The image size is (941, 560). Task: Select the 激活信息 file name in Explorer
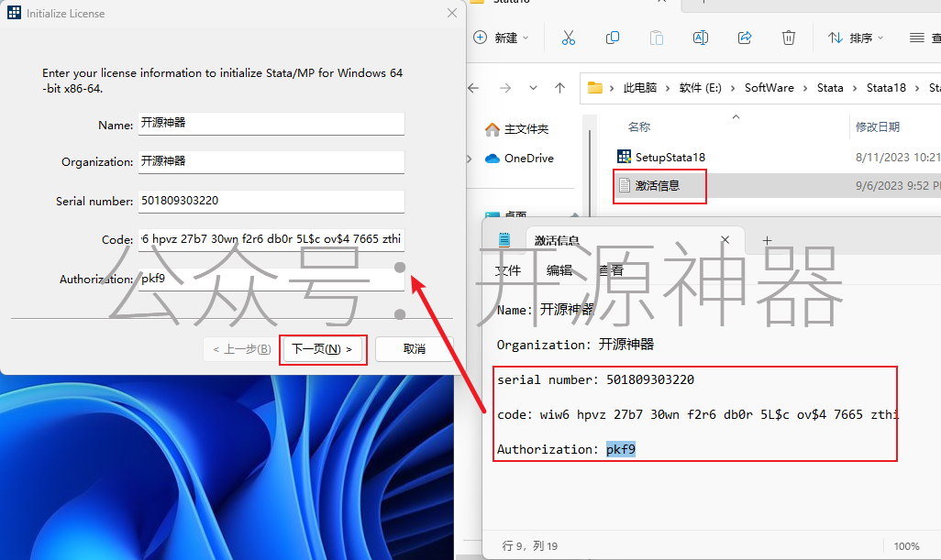coord(658,186)
